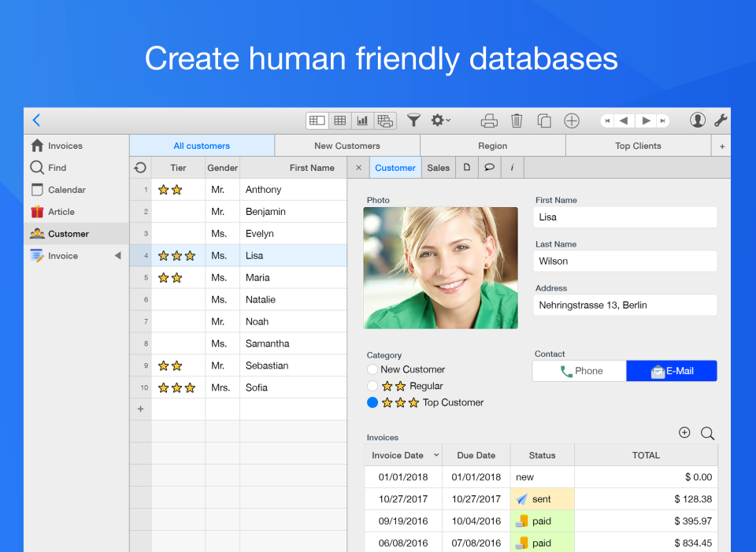Go to the next record arrow
The image size is (756, 552).
[x=646, y=120]
